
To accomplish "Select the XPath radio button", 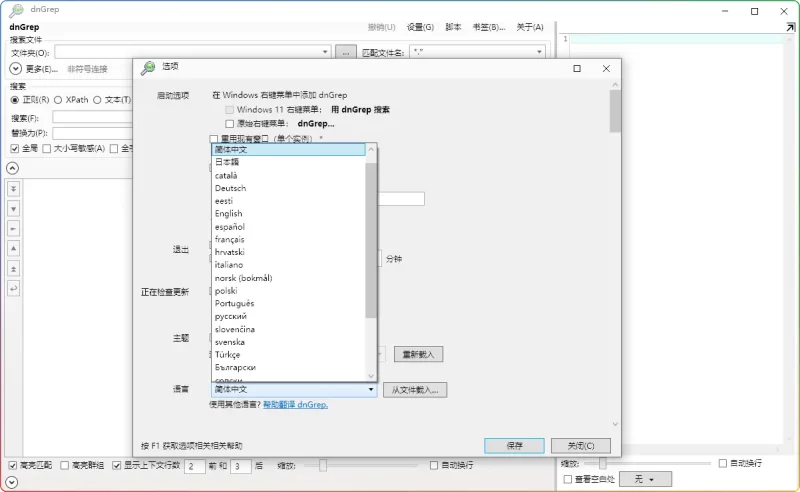I will (x=58, y=100).
